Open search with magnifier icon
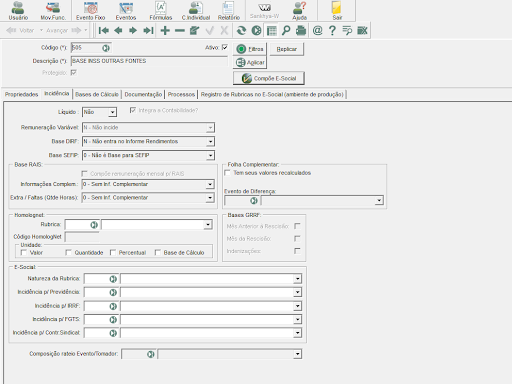 [x=286, y=31]
